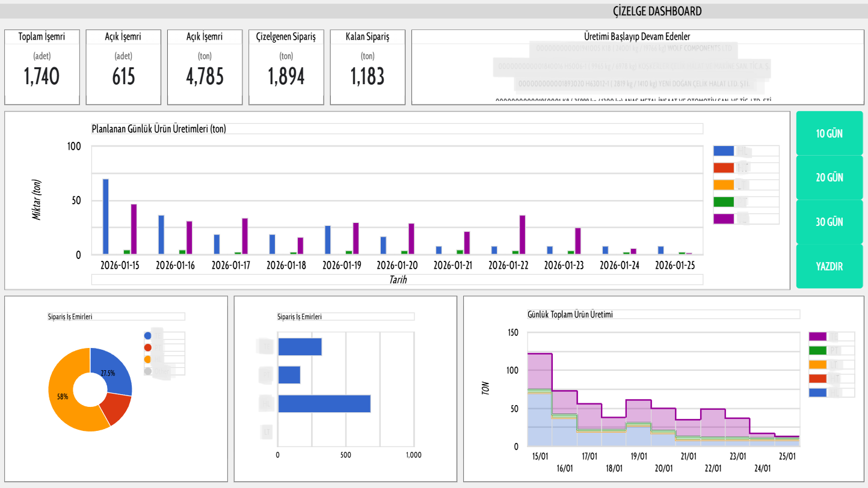Select the Kalan Sipariş 1,183 card
This screenshot has width=868, height=488.
pos(368,67)
